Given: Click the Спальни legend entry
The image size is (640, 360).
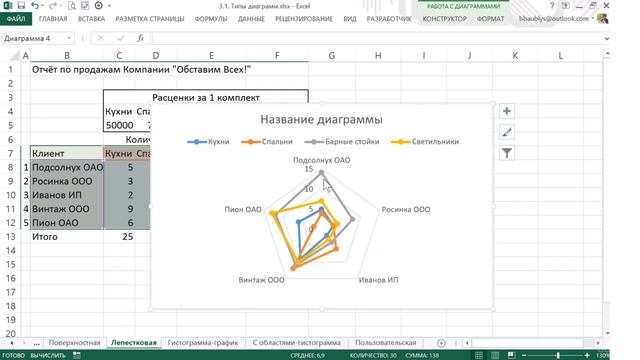Looking at the screenshot, I should [x=267, y=142].
